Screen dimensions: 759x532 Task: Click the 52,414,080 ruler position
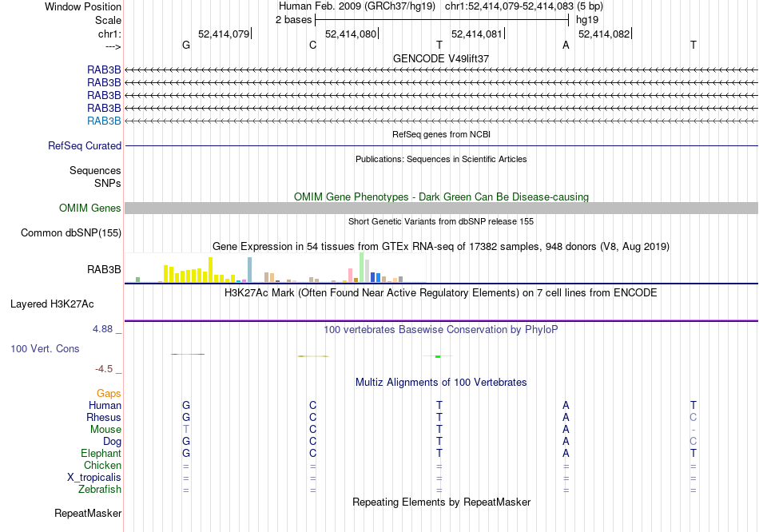(x=351, y=34)
